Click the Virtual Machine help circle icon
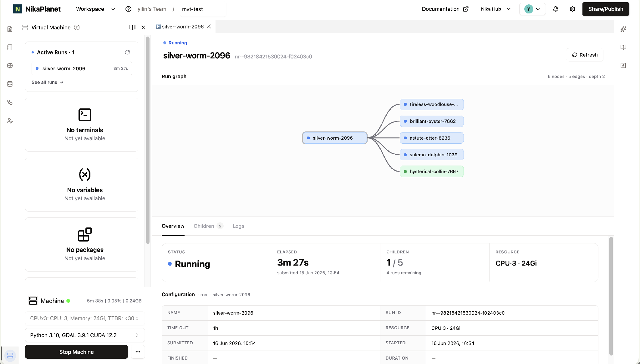This screenshot has width=640, height=364. pos(77,27)
